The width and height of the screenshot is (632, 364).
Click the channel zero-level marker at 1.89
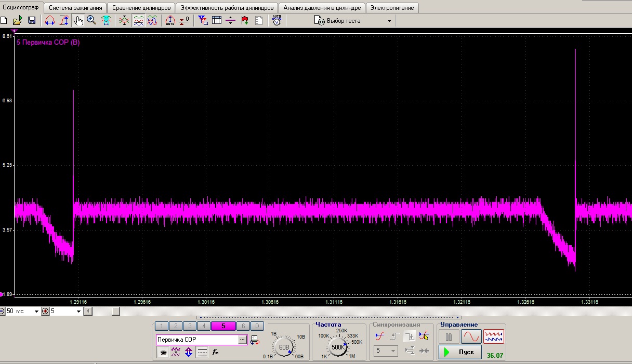(2, 294)
